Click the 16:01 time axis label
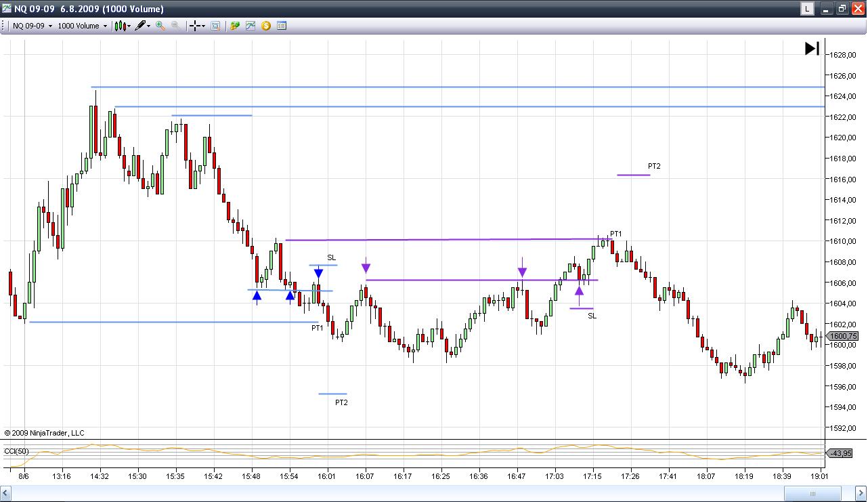 [x=327, y=476]
